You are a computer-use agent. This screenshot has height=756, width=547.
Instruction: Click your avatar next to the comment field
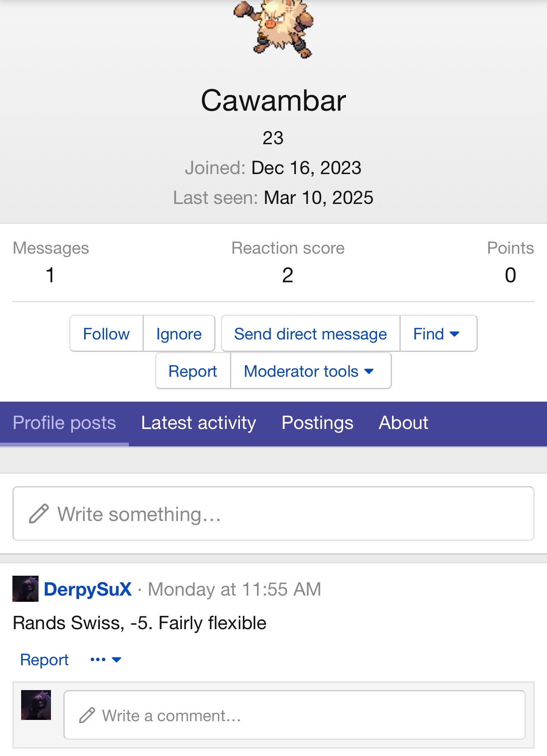coord(36,705)
